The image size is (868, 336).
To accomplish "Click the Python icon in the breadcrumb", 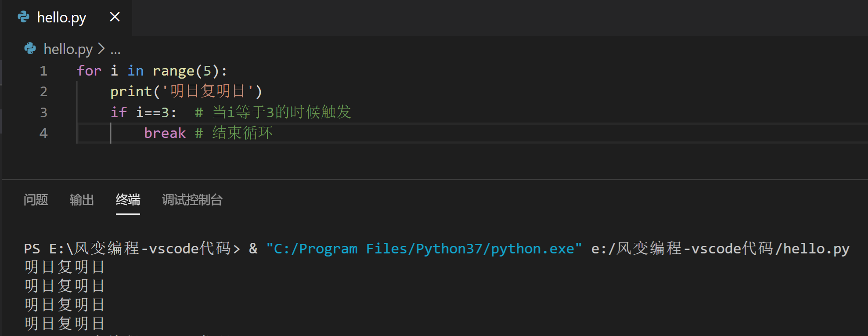I will [x=30, y=48].
